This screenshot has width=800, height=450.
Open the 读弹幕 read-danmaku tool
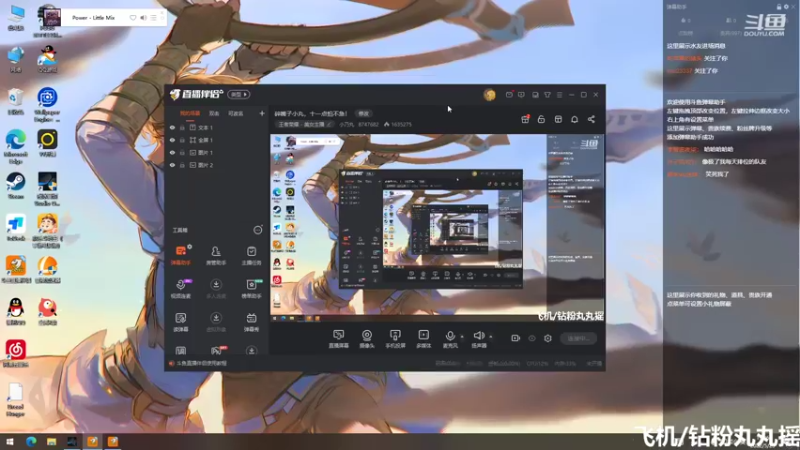point(181,322)
